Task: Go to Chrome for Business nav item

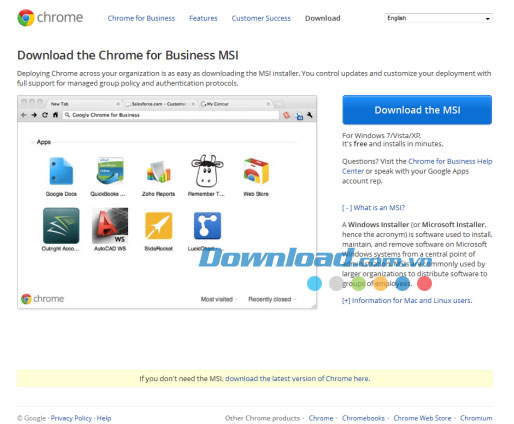Action: click(141, 18)
